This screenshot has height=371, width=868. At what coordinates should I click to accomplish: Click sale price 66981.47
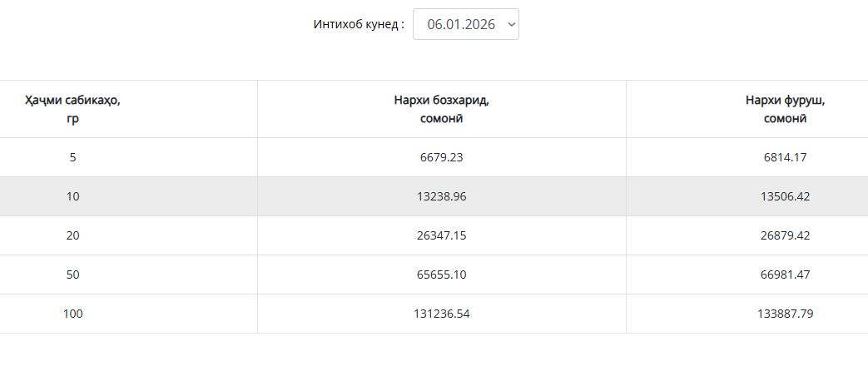tap(785, 275)
